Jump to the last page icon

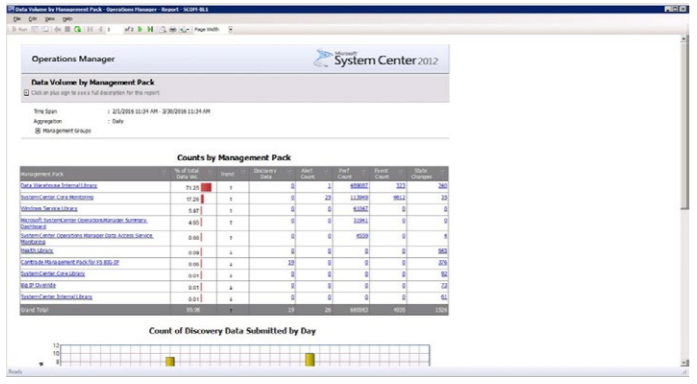pos(150,29)
